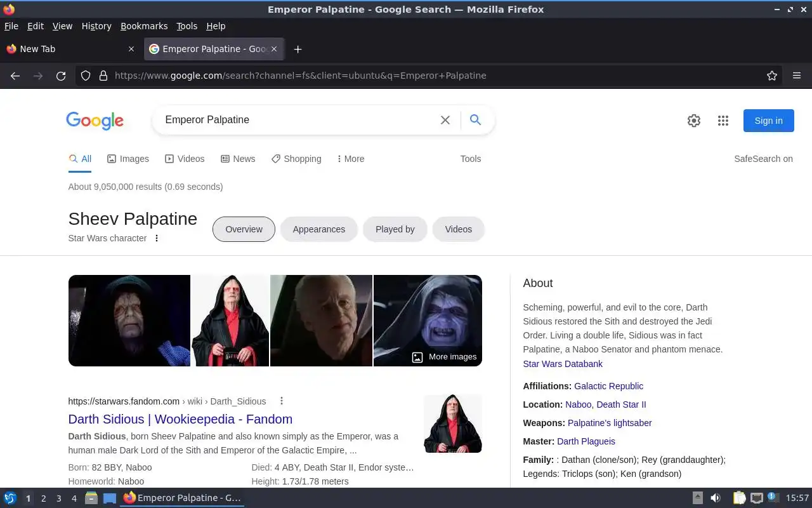Click the More images icon
This screenshot has height=508, width=812.
pyautogui.click(x=417, y=357)
